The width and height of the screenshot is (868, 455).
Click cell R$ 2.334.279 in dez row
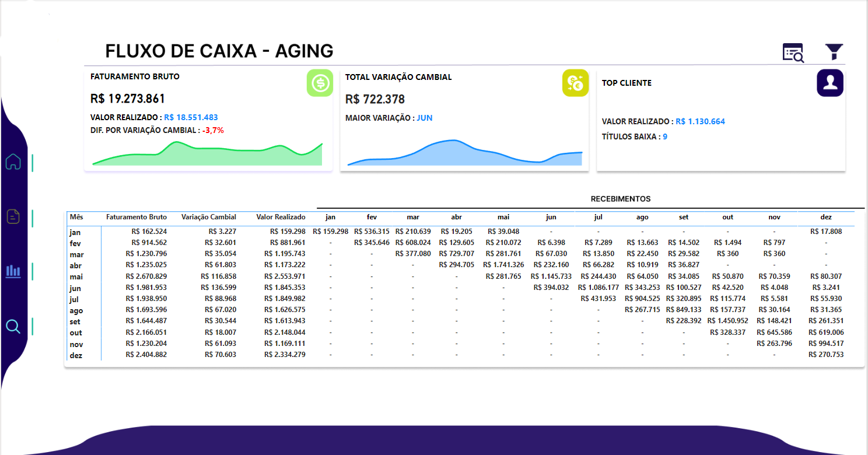click(x=285, y=354)
